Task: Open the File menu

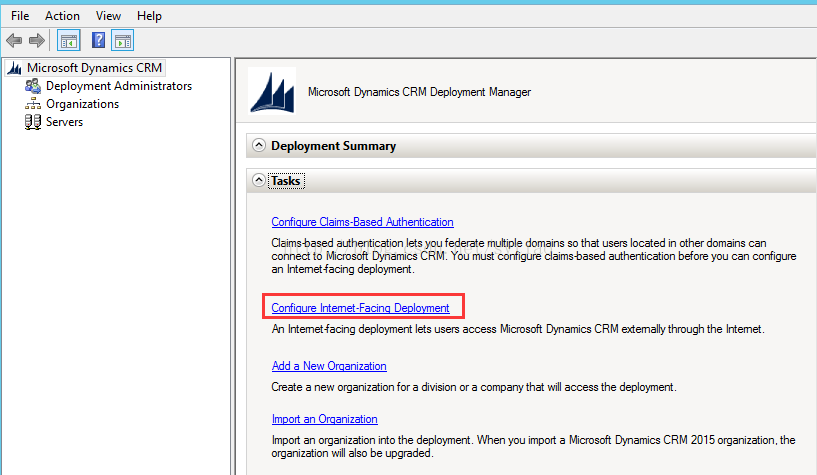Action: [20, 16]
